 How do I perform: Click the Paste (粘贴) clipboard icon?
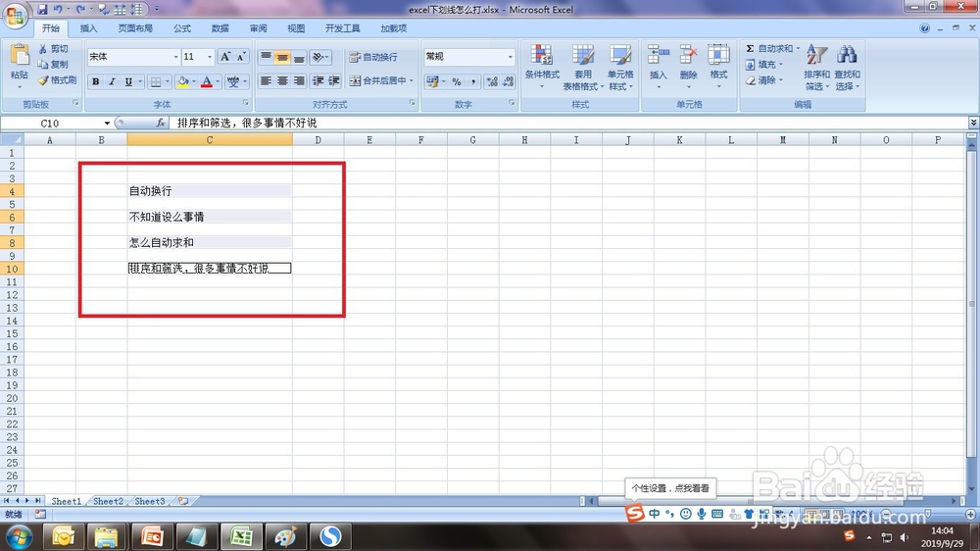tap(20, 56)
